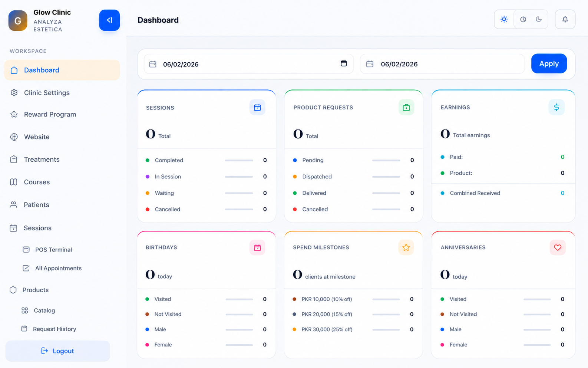Click the Logout button
The height and width of the screenshot is (368, 588).
pos(58,351)
